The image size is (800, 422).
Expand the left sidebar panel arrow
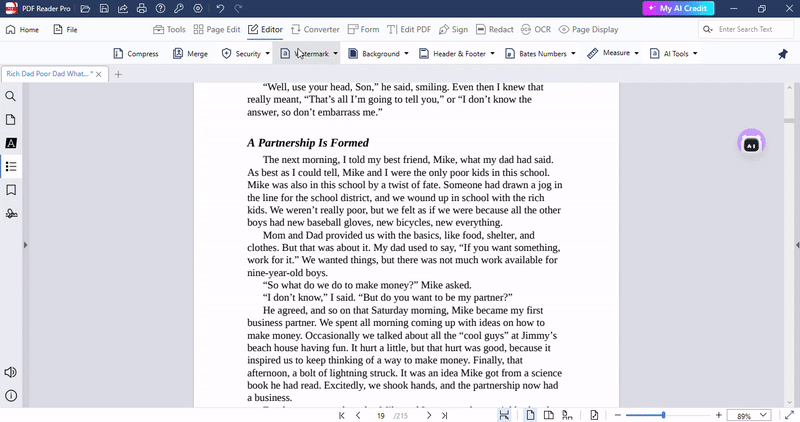26,245
